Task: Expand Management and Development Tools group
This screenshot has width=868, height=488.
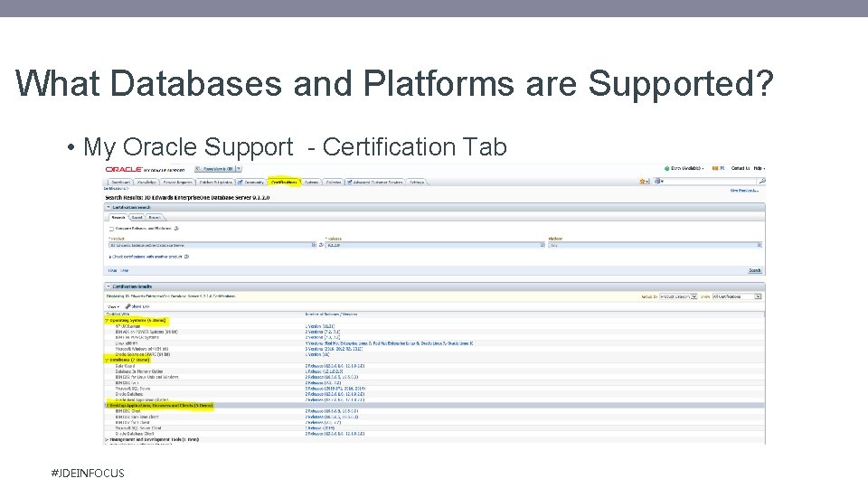Action: click(x=107, y=439)
